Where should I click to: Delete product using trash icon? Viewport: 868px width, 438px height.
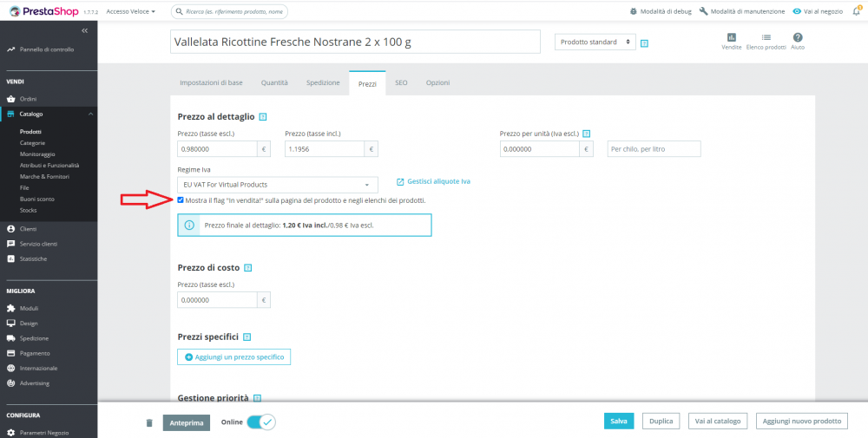coord(149,422)
